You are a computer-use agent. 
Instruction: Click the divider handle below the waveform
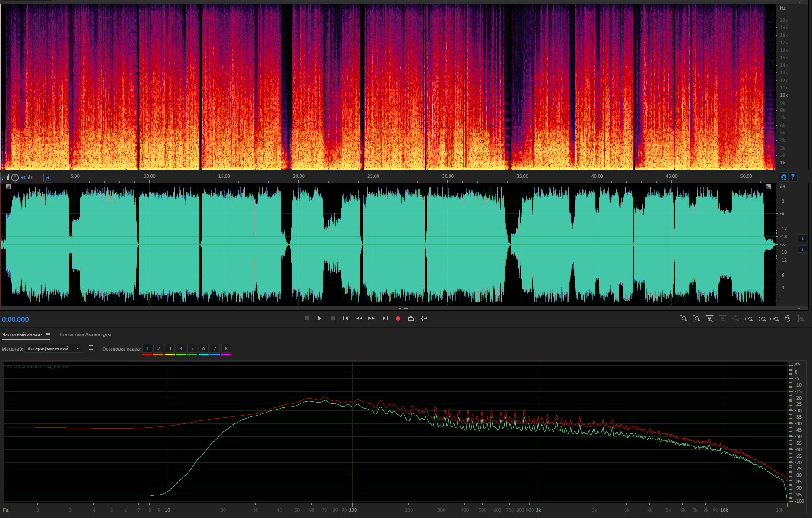tap(404, 308)
